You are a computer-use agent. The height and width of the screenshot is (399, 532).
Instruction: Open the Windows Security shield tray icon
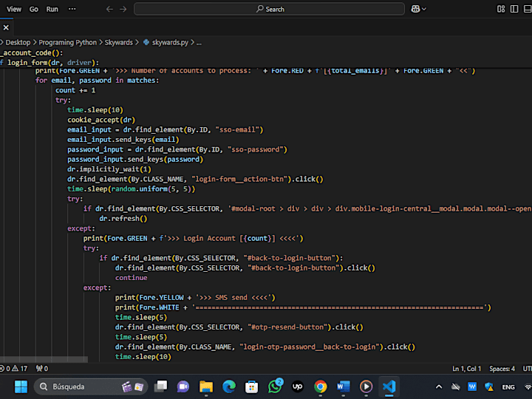click(x=489, y=386)
